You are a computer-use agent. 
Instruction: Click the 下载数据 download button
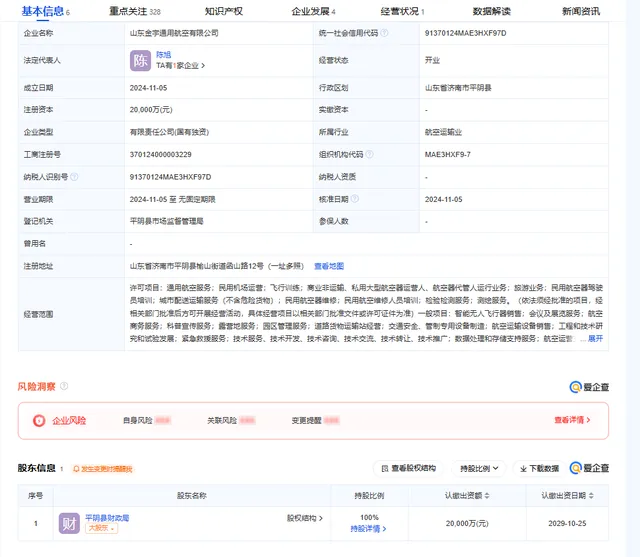click(537, 468)
